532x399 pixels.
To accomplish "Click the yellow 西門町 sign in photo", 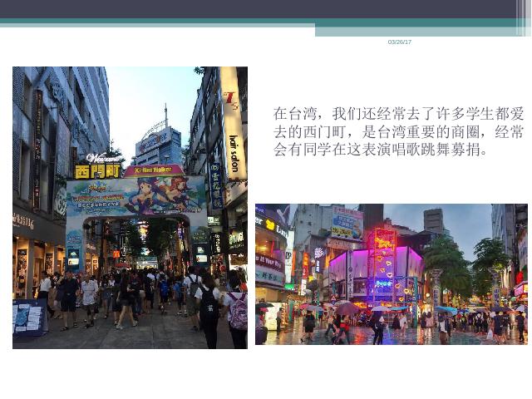I will tap(97, 171).
